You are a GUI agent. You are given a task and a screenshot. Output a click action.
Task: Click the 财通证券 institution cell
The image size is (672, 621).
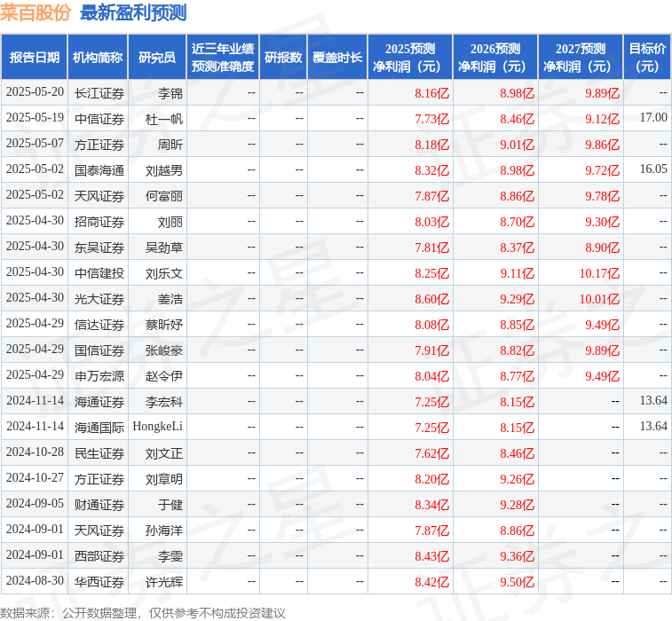99,505
